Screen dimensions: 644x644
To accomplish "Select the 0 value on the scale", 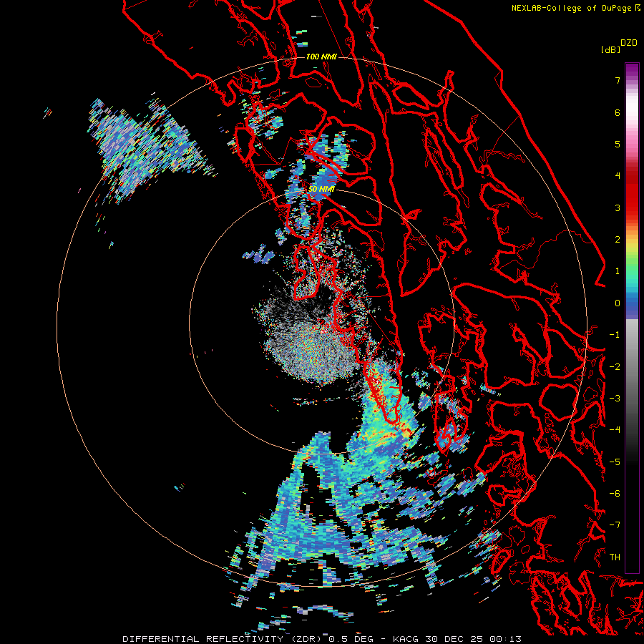I will tap(618, 303).
